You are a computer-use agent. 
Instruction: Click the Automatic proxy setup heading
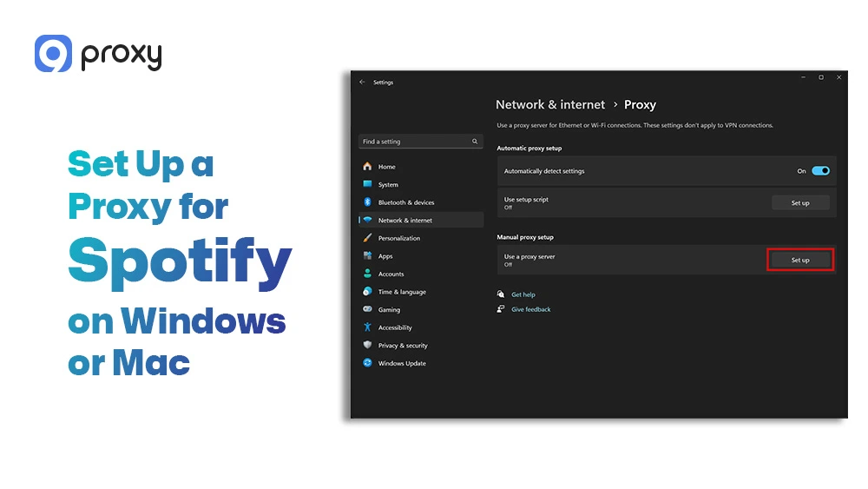click(x=529, y=148)
